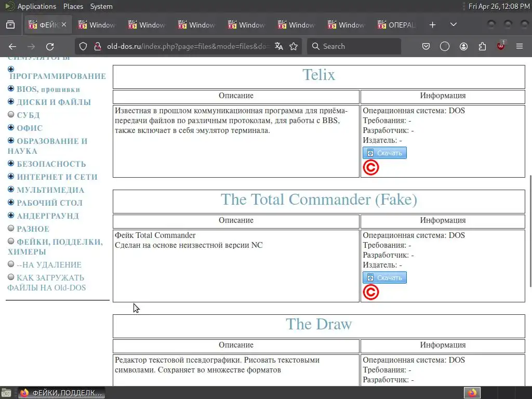Expand ИНТЕРНЕТ И СЕТИ plus icon
Screen dimensions: 532x399
(11, 177)
